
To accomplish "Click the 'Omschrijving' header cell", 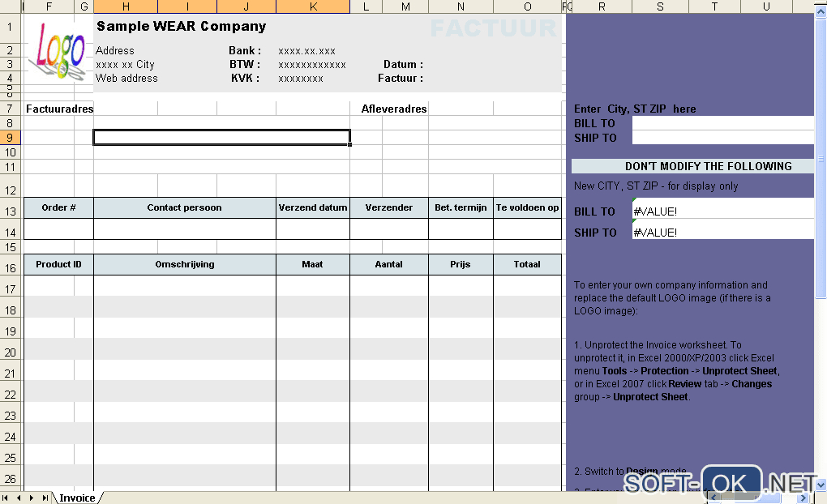I will (185, 265).
